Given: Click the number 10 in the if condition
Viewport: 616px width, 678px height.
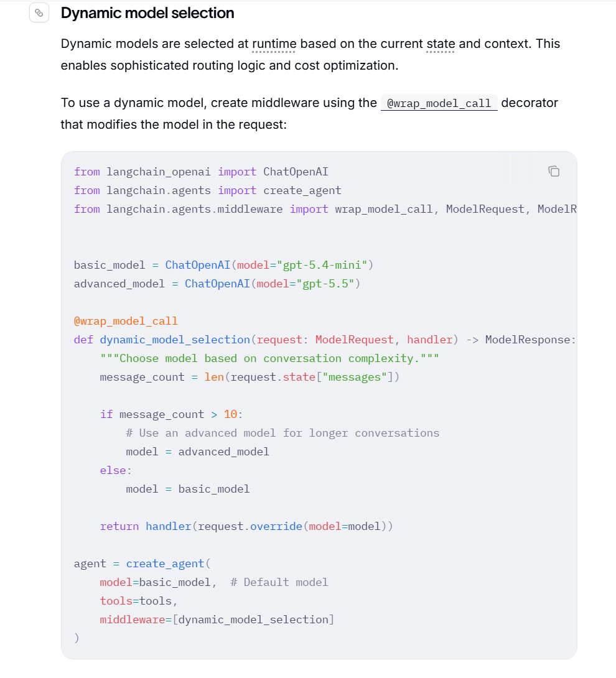Looking at the screenshot, I should (x=230, y=414).
